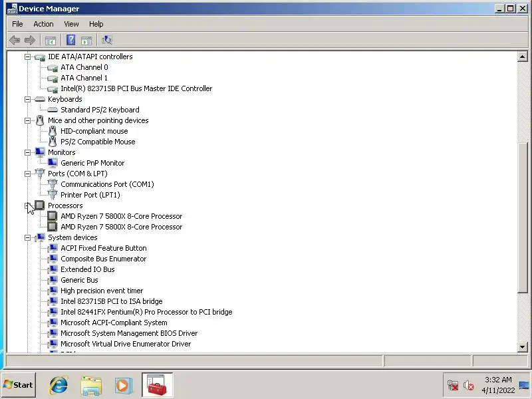
Task: Select Microsoft ACPI-Compliant System entry
Action: tap(114, 323)
